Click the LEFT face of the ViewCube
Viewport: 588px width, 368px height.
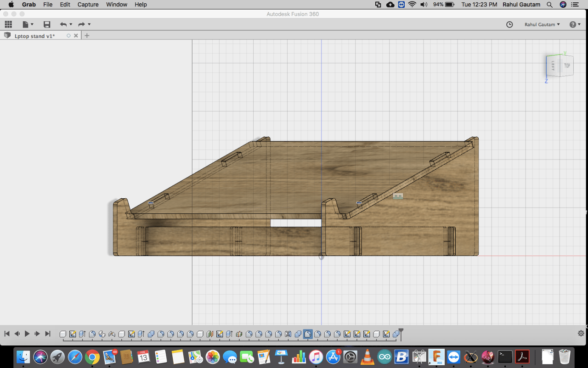point(553,65)
